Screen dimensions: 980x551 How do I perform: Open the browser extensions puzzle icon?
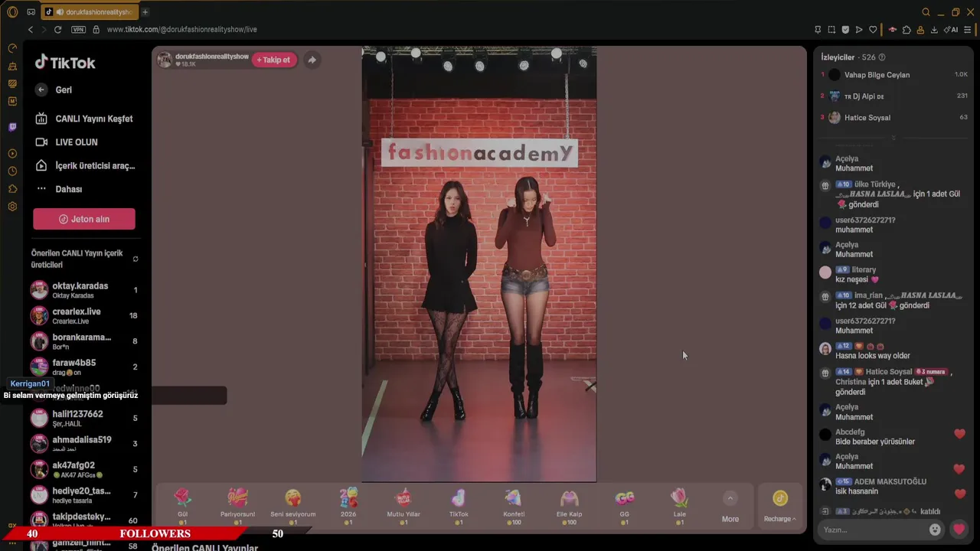tap(906, 29)
